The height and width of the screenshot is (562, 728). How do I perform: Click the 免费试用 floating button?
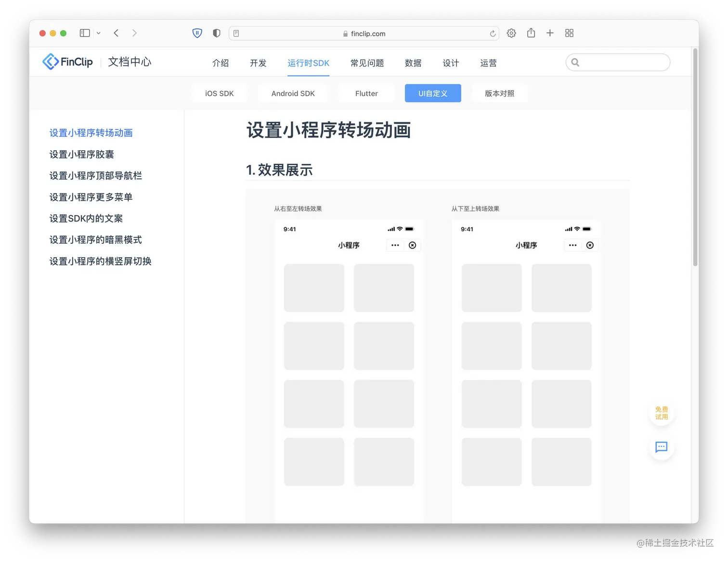pyautogui.click(x=662, y=413)
